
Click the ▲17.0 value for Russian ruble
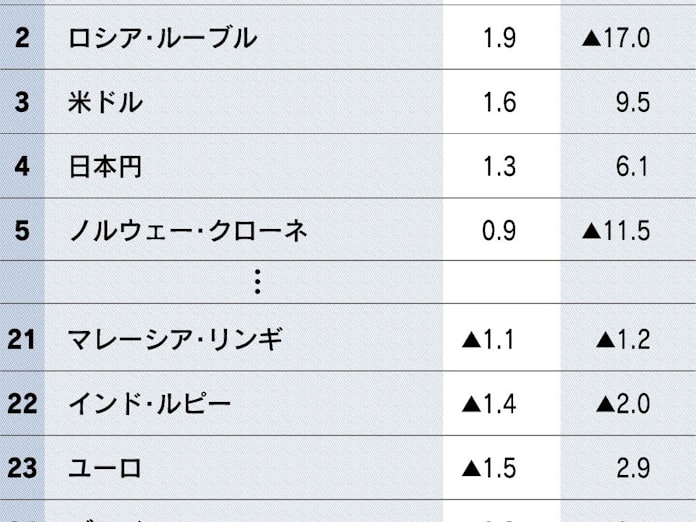pyautogui.click(x=616, y=39)
